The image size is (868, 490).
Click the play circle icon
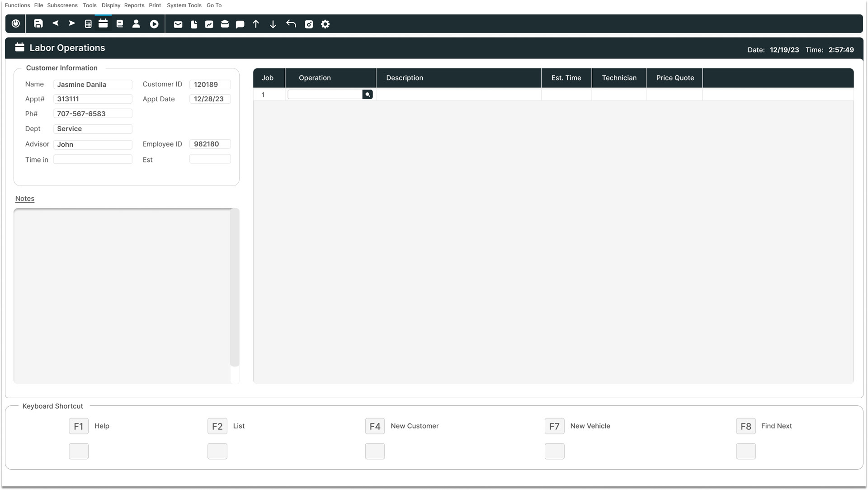point(154,24)
